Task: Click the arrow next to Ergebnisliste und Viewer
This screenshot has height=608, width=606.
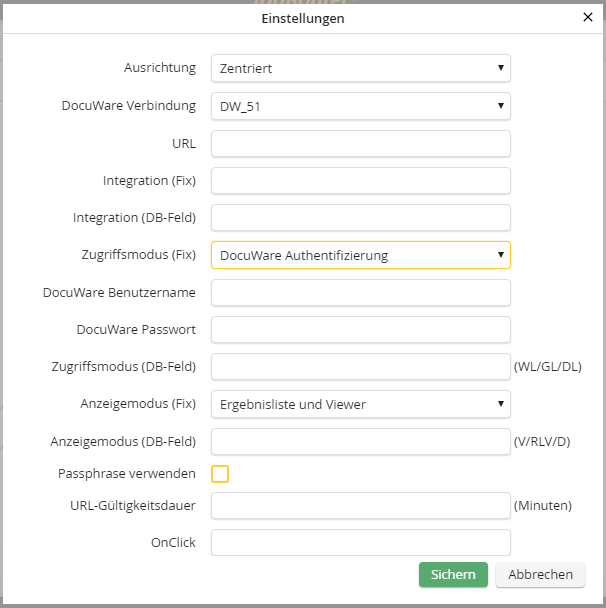Action: coord(500,404)
